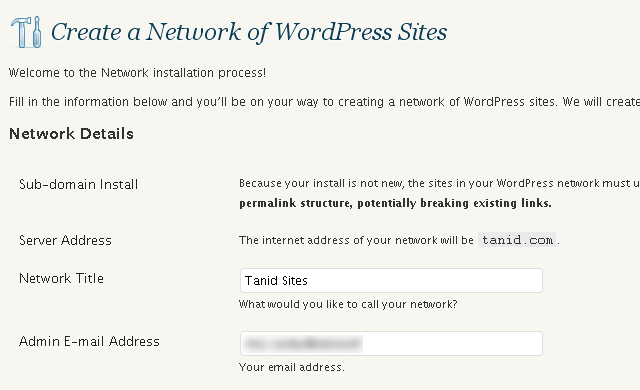Image resolution: width=640 pixels, height=390 pixels.
Task: Click the tanid.com server address code text
Action: pos(517,240)
